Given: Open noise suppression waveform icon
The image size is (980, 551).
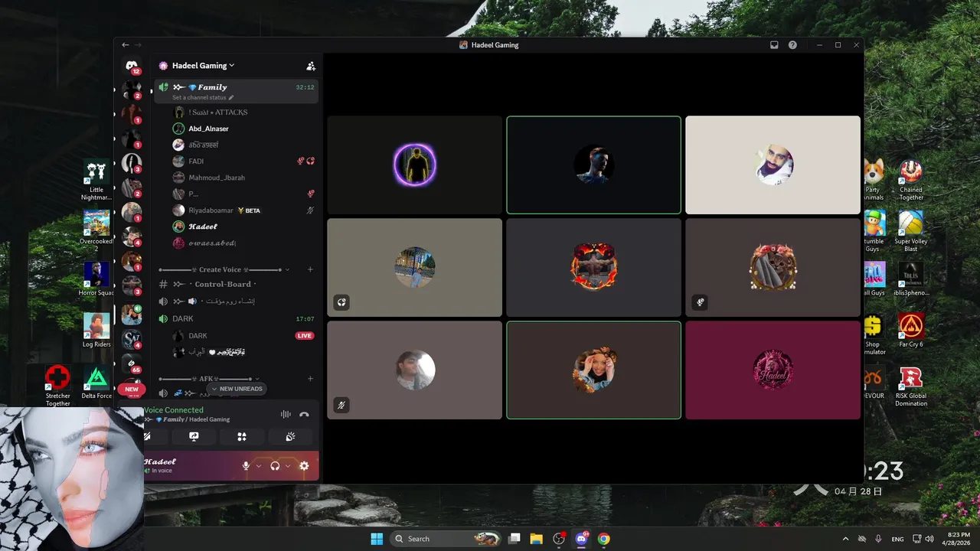Looking at the screenshot, I should (286, 414).
